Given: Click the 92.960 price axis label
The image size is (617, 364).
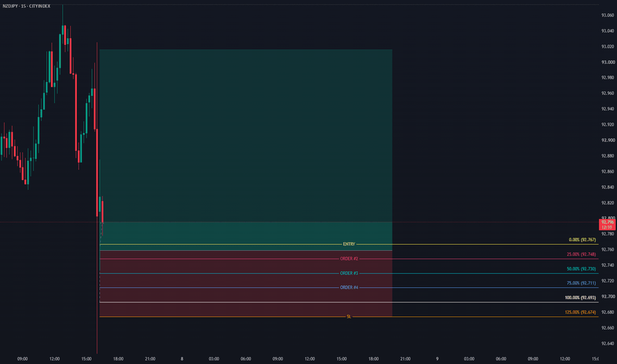Looking at the screenshot, I should 608,94.
